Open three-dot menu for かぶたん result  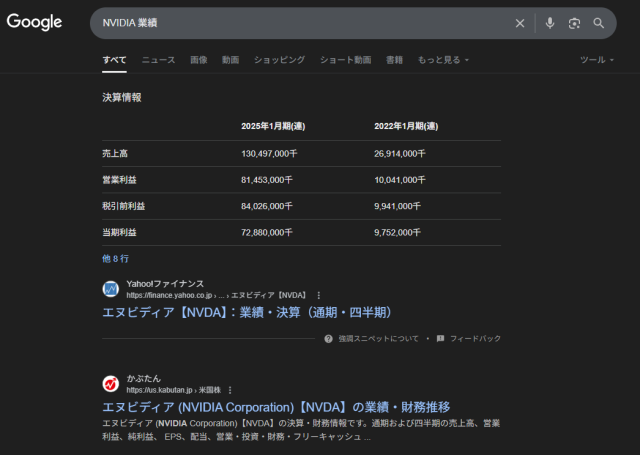pos(229,390)
